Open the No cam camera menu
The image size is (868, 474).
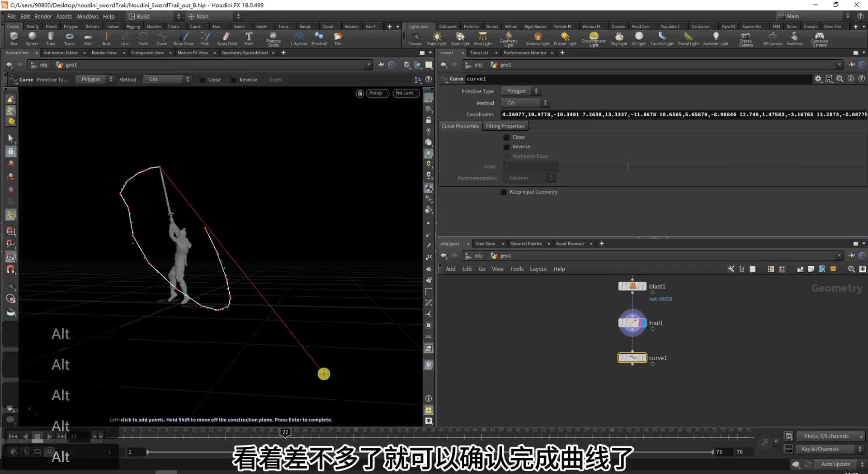(405, 93)
